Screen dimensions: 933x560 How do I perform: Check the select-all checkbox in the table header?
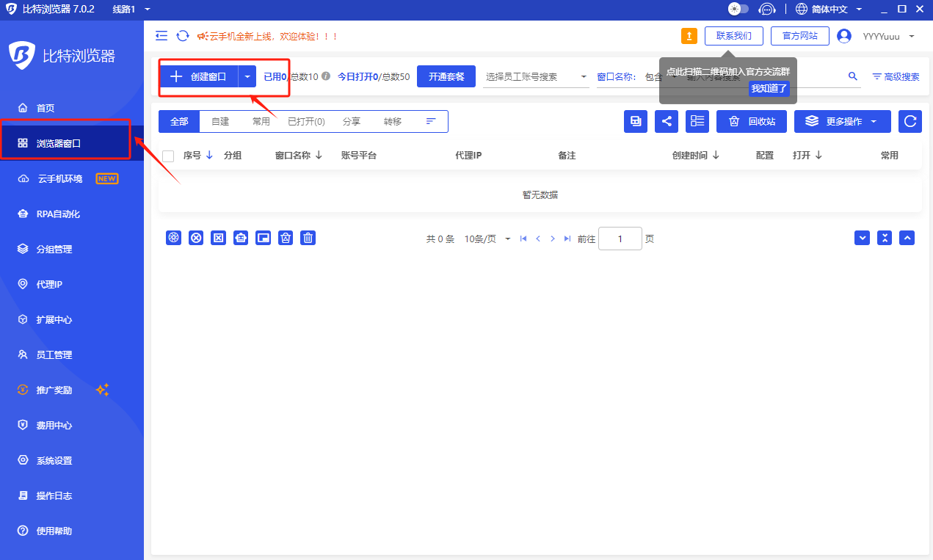click(x=168, y=156)
